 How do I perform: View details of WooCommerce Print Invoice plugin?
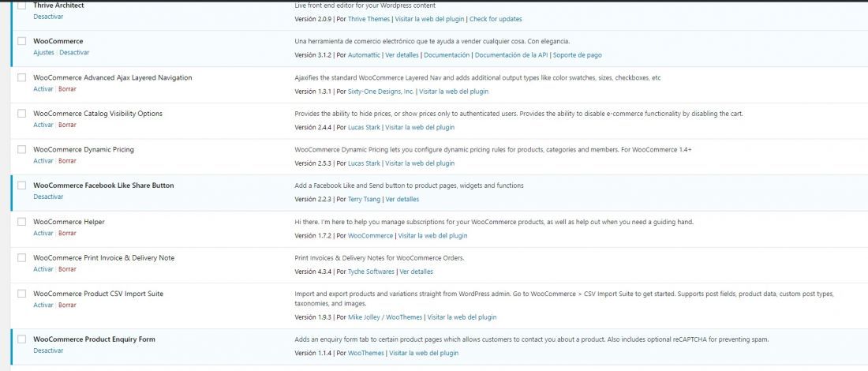417,272
